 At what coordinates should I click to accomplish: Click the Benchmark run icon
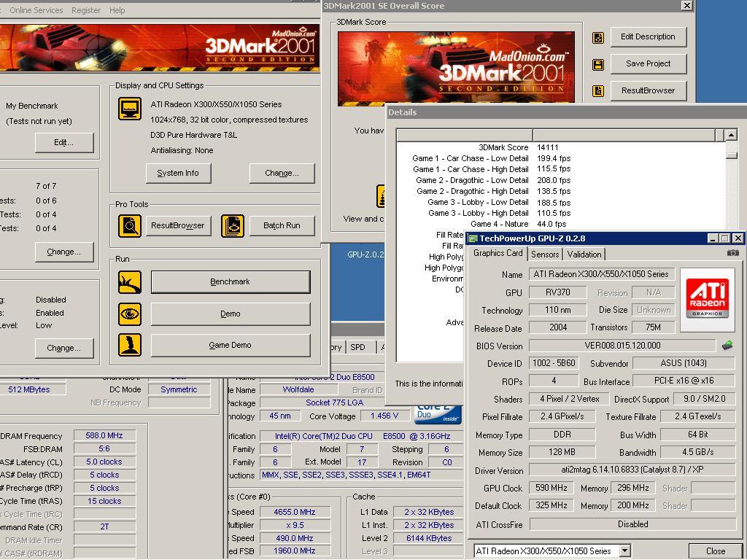(130, 282)
